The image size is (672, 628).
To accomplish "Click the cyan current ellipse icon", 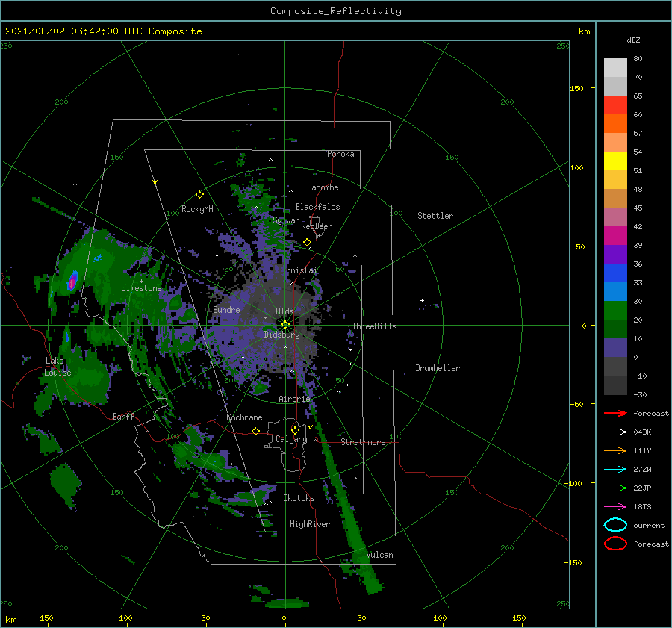I will [x=615, y=525].
